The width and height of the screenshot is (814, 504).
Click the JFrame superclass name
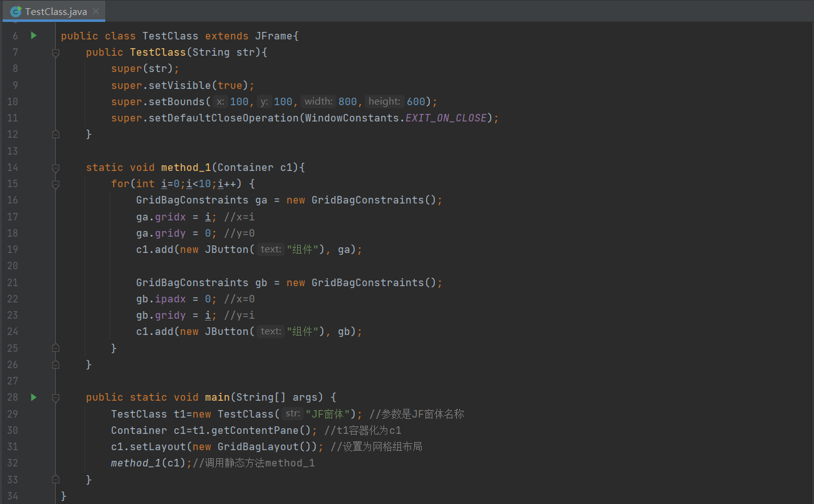(x=274, y=36)
